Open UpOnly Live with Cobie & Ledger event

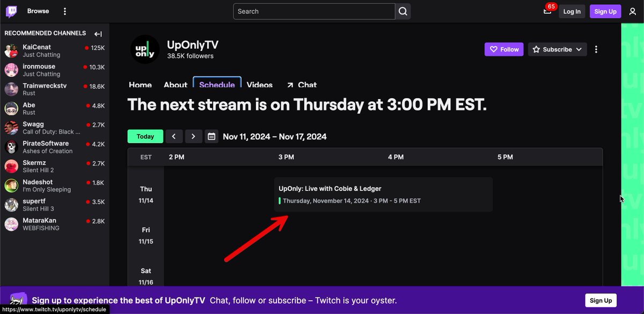(x=383, y=195)
